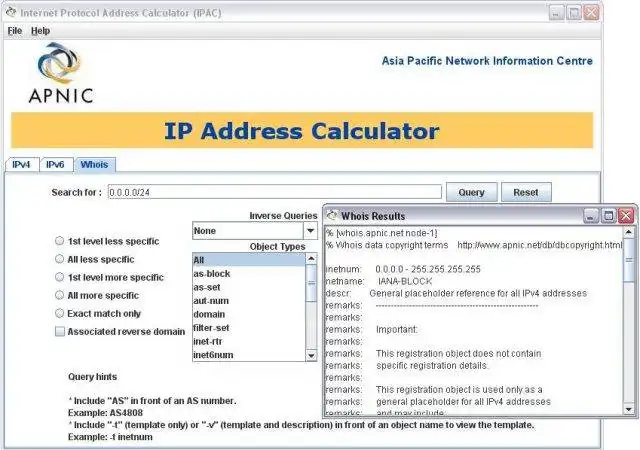Click the Example: AS4808 hint text
640x450 pixels.
[x=105, y=413]
